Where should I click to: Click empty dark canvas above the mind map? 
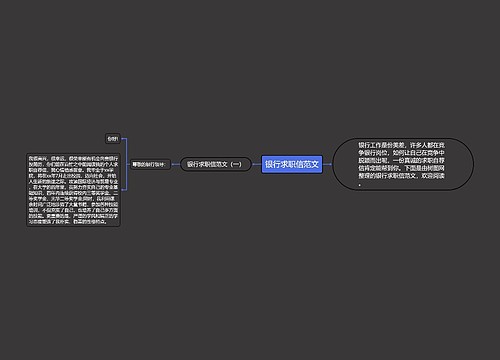(x=250, y=67)
